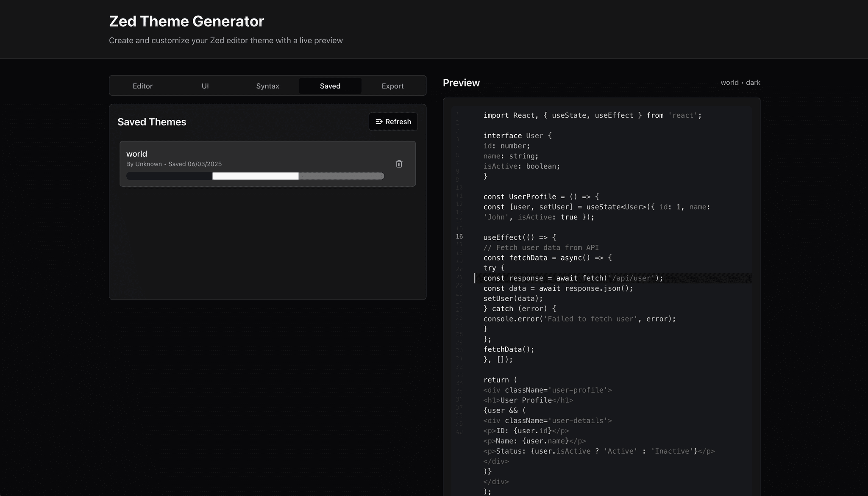Delete the world theme with trash icon

(399, 164)
